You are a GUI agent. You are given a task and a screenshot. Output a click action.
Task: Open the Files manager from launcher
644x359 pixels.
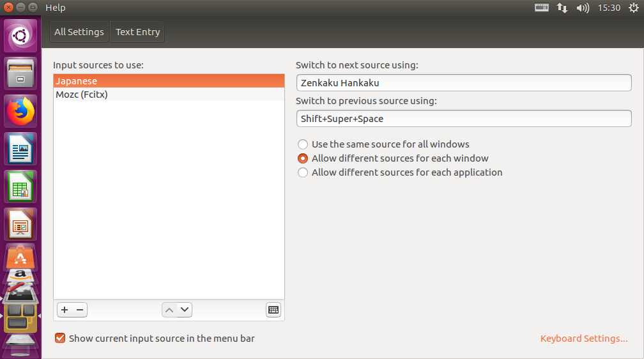(20, 73)
